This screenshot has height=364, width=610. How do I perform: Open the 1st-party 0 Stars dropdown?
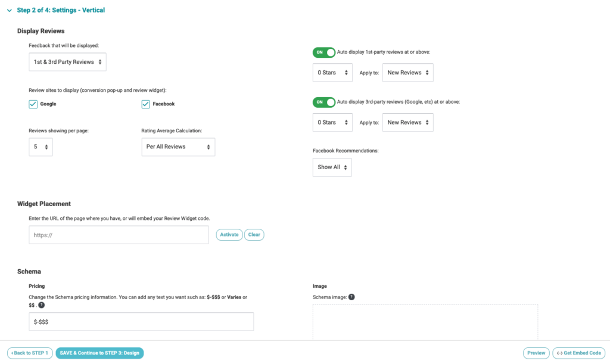coord(332,73)
